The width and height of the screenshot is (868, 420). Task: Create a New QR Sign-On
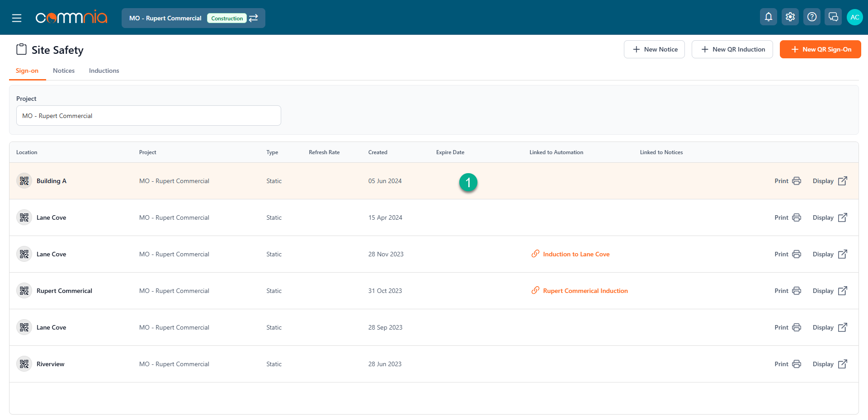tap(821, 49)
